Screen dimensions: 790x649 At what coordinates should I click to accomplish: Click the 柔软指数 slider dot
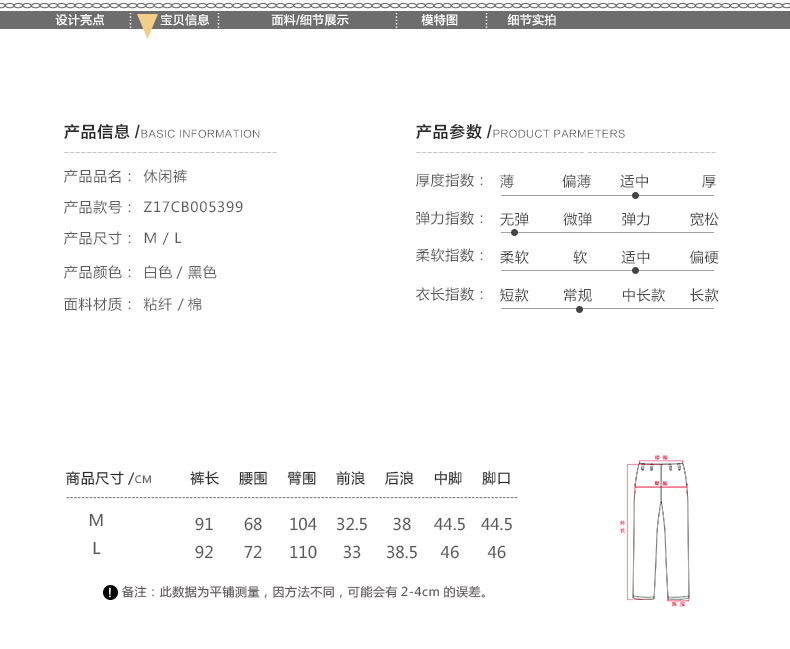[635, 271]
